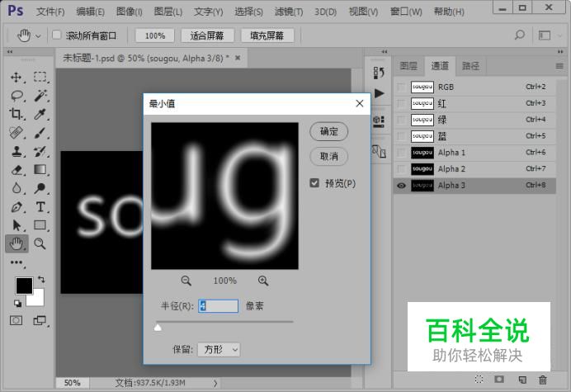Save selection as channel
Viewport: 571px width, 392px height.
point(499,380)
